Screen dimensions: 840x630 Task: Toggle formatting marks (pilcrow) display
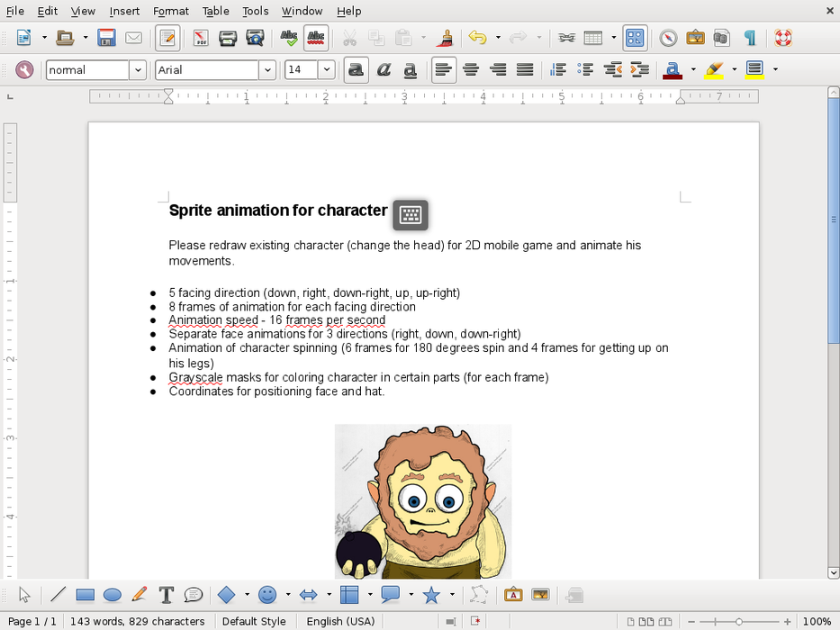749,38
